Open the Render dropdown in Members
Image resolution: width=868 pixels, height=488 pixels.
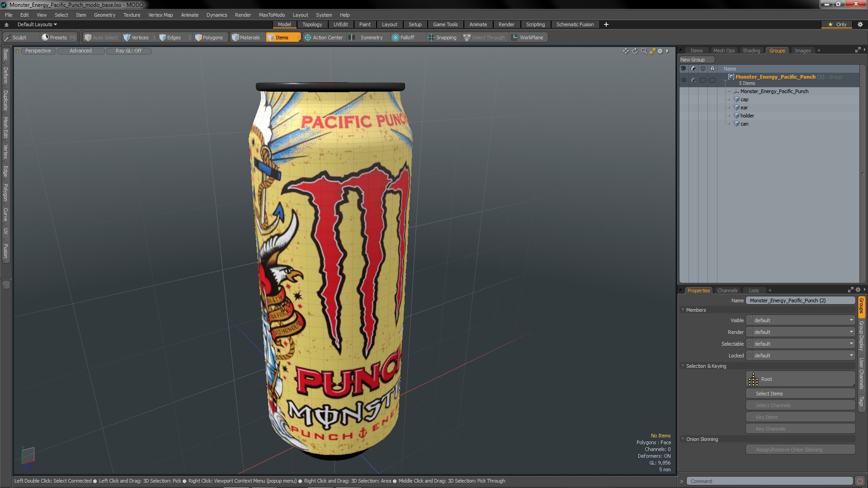coord(800,332)
